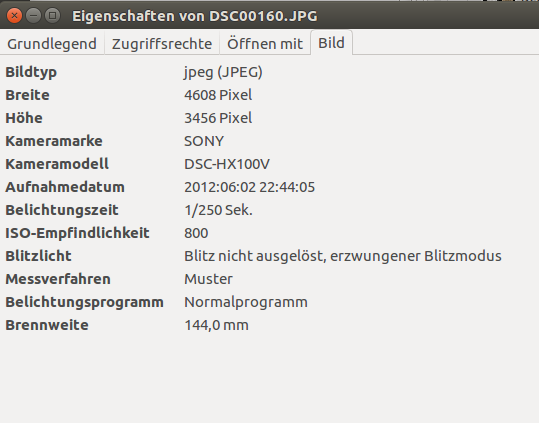Click the Brennweite value 144,0 mm
This screenshot has height=423, width=539.
pos(216,325)
